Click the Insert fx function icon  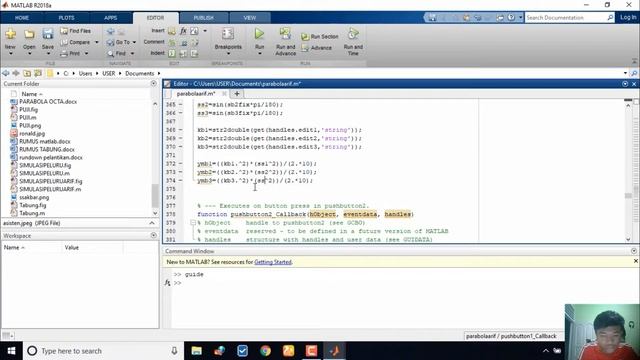point(183,31)
